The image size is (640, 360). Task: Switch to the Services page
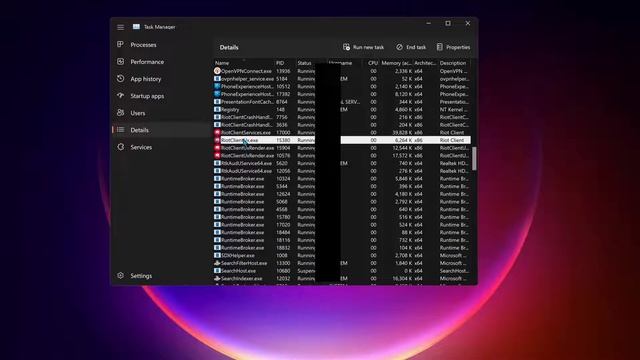pyautogui.click(x=141, y=147)
